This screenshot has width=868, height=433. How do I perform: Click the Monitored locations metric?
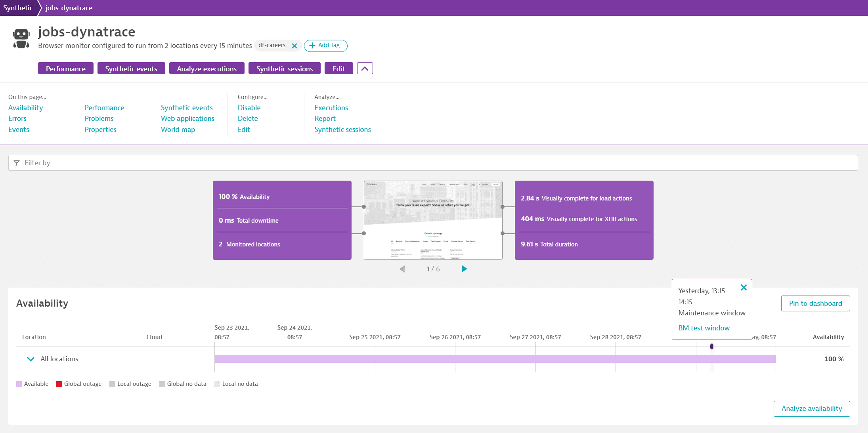click(249, 244)
